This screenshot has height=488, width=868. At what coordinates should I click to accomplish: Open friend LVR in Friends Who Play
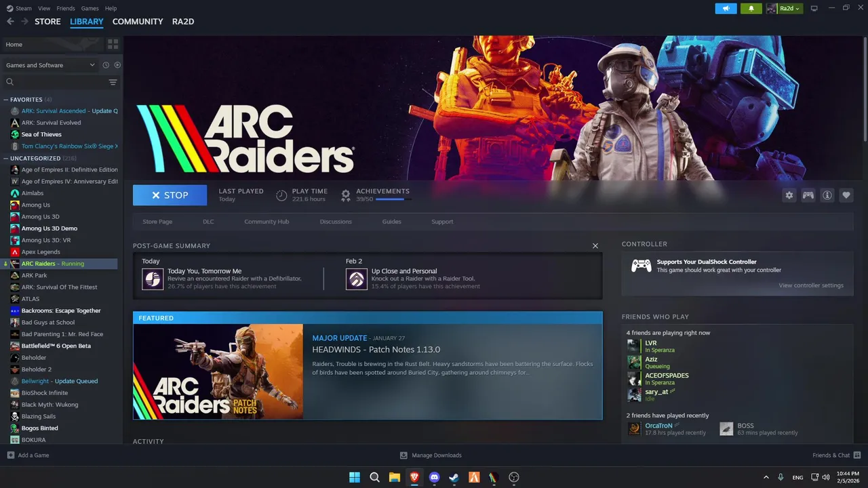pyautogui.click(x=650, y=343)
